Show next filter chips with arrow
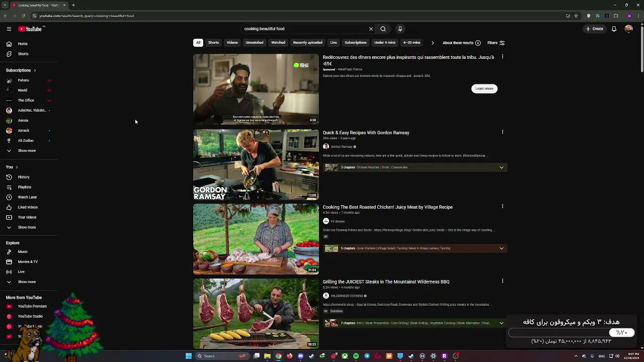This screenshot has height=362, width=644. [432, 43]
